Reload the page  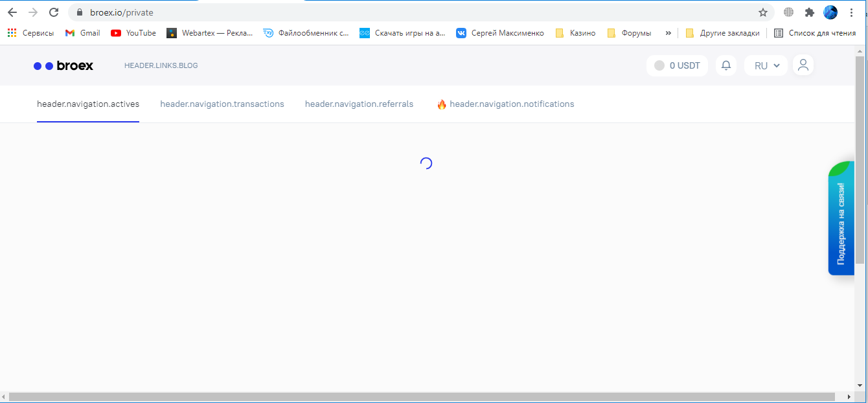(x=54, y=12)
